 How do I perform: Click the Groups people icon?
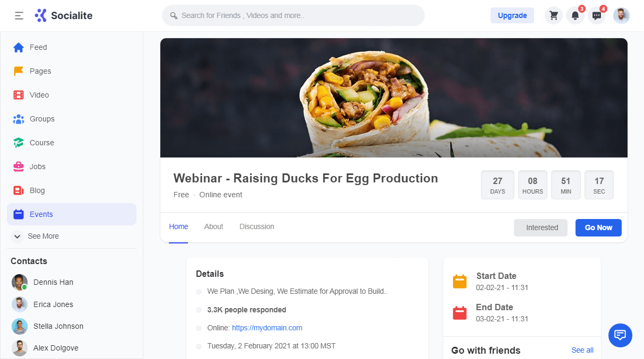[x=19, y=119]
